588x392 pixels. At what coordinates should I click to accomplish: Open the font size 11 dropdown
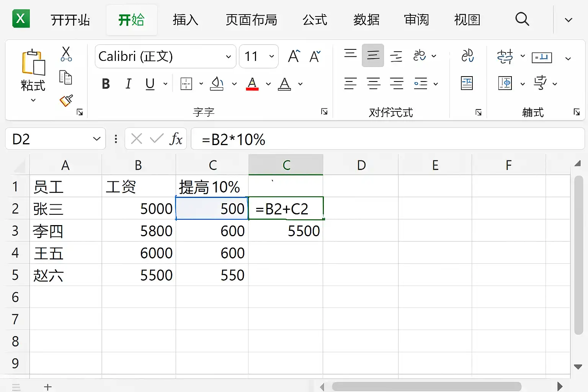point(271,57)
